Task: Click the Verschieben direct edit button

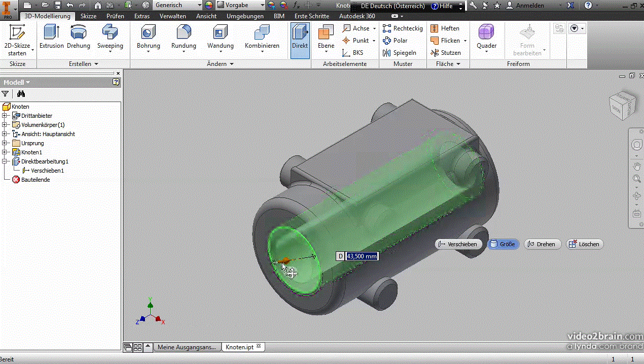Action: click(x=458, y=244)
